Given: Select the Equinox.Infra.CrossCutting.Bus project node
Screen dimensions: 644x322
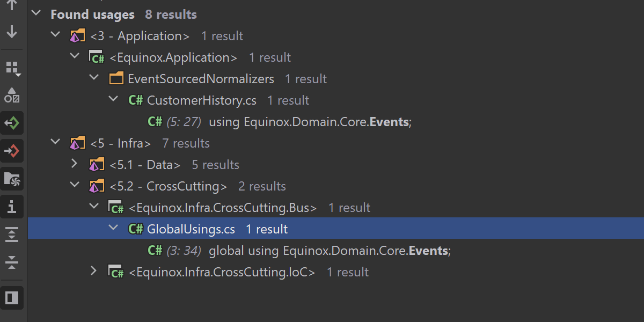Looking at the screenshot, I should (222, 208).
